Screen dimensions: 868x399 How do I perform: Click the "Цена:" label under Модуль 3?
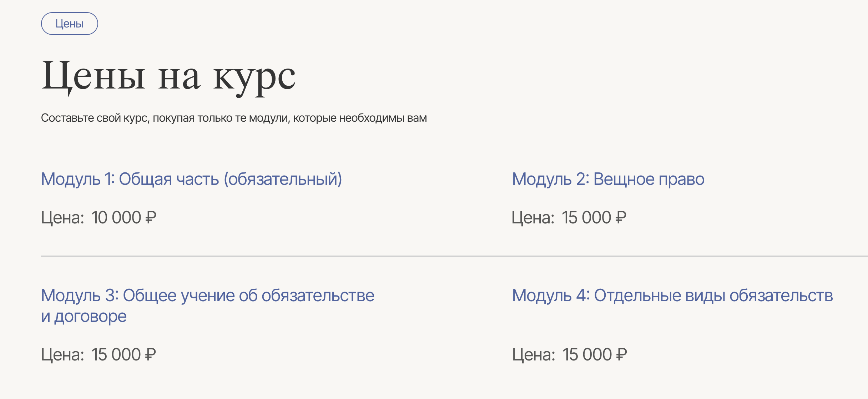(x=62, y=355)
